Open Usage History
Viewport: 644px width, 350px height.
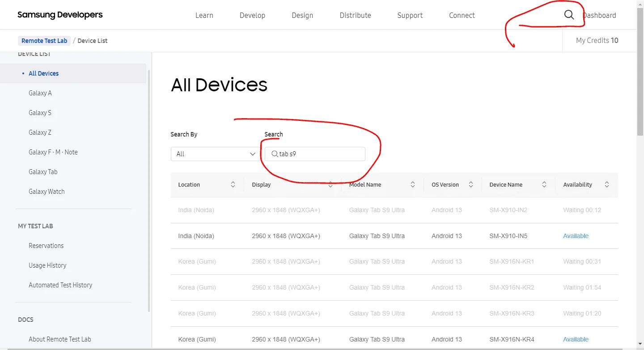coord(47,265)
